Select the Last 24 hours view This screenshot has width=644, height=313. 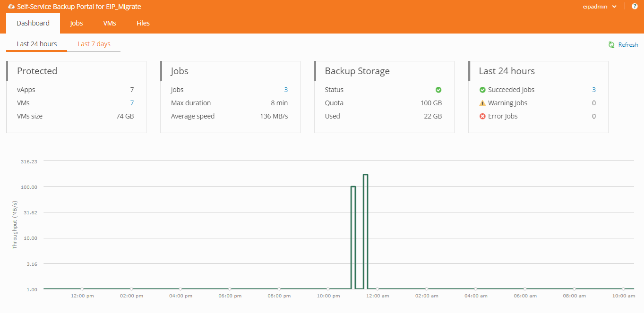click(x=37, y=44)
